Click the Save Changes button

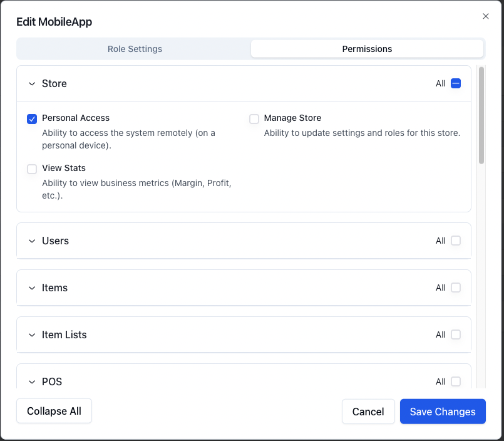[443, 412]
